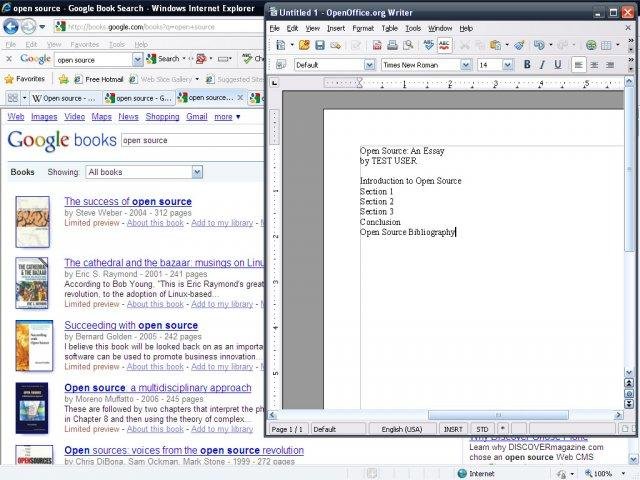The height and width of the screenshot is (480, 640).
Task: Open Tools menu in Writer
Action: click(413, 28)
